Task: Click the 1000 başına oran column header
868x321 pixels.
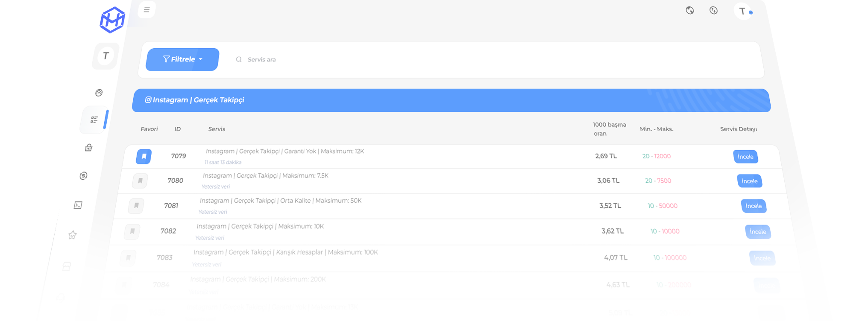Action: click(610, 129)
